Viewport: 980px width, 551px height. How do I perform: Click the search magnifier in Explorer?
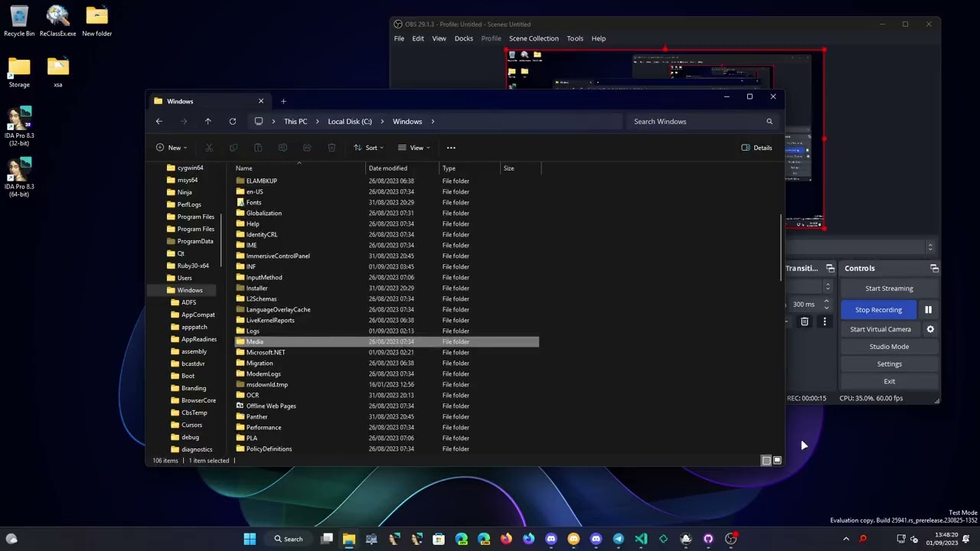tap(769, 122)
